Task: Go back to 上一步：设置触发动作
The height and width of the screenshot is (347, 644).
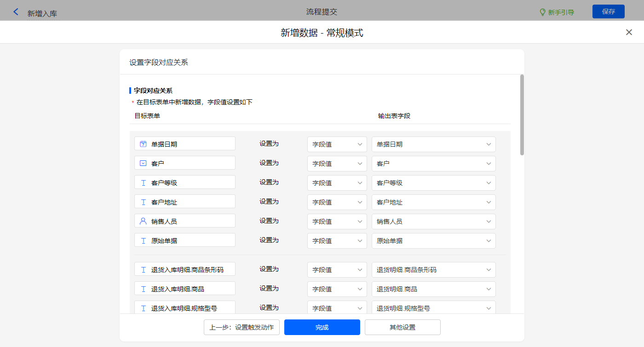Action: click(x=241, y=327)
